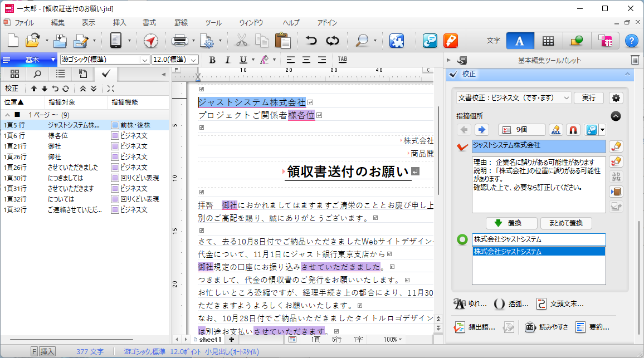Activate 文字 text input mode A button
Image resolution: width=644 pixels, height=358 pixels.
pyautogui.click(x=520, y=41)
